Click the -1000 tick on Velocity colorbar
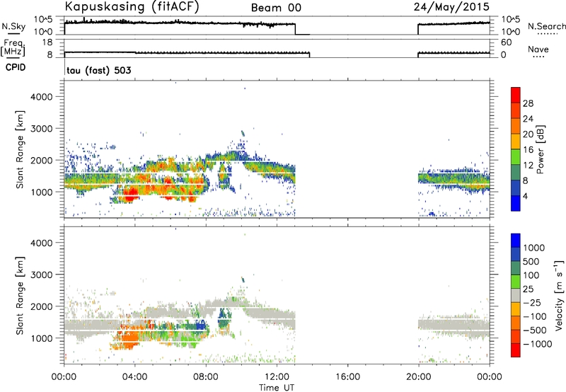Screen dimensions: 566x392 (537, 344)
